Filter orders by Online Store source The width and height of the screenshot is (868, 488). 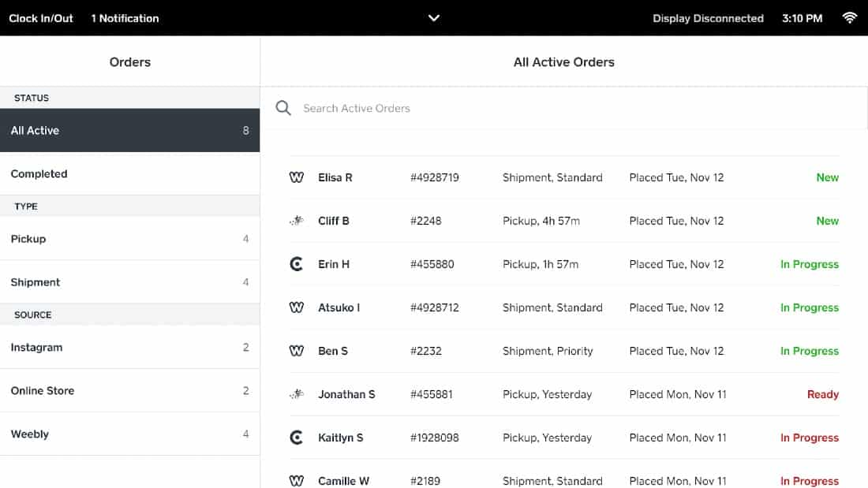click(x=129, y=390)
